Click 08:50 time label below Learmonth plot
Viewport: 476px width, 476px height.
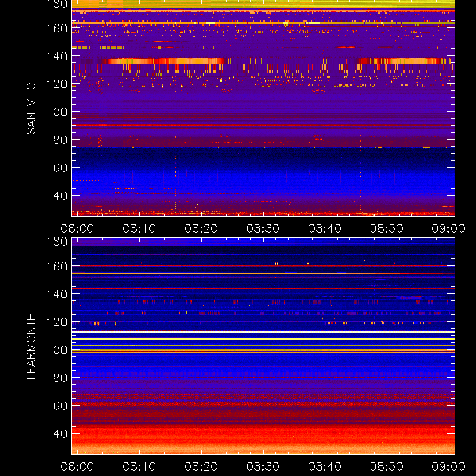[387, 466]
